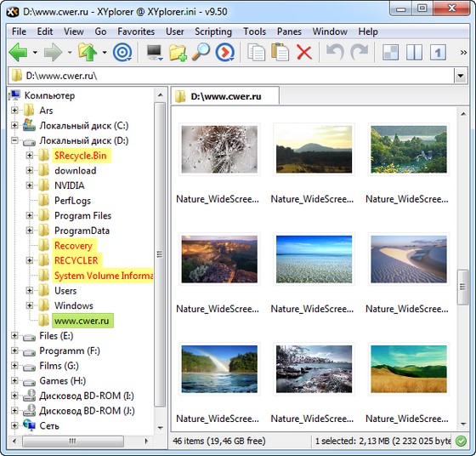Click the Copy icon
Viewport: 476px width, 456px height.
(256, 53)
